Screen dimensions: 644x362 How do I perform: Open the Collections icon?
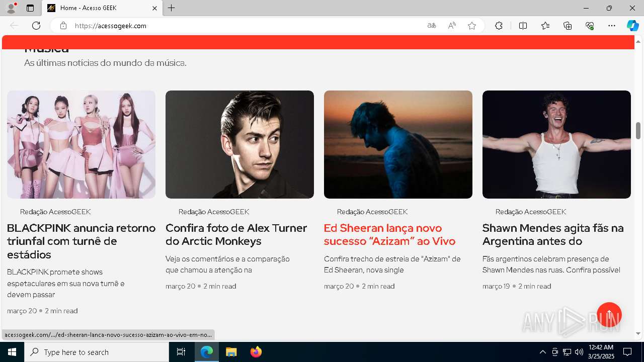pyautogui.click(x=568, y=26)
